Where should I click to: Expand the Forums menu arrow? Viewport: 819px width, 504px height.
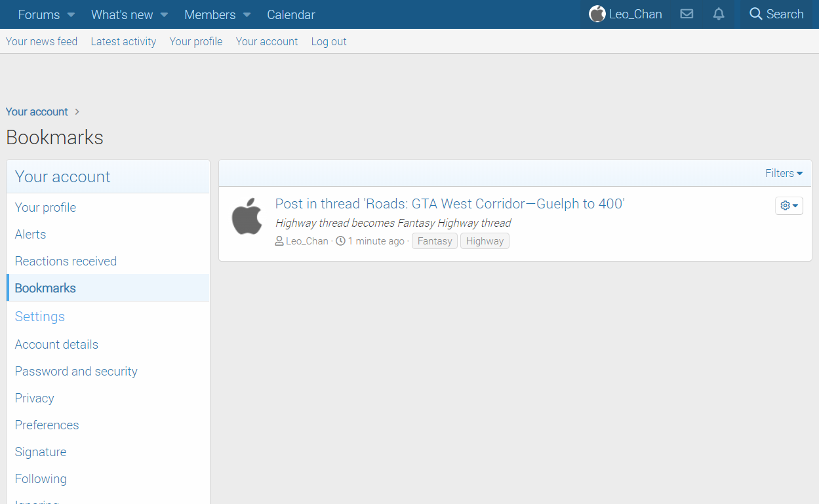click(71, 14)
